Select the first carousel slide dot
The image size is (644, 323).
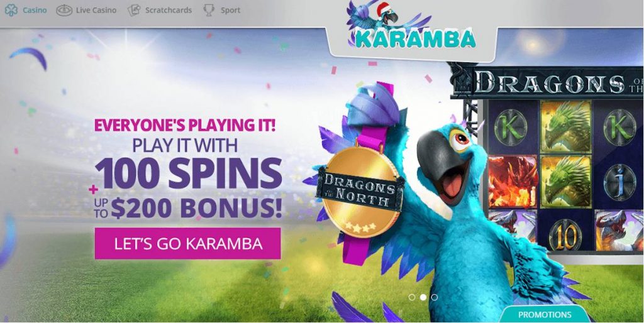[412, 297]
